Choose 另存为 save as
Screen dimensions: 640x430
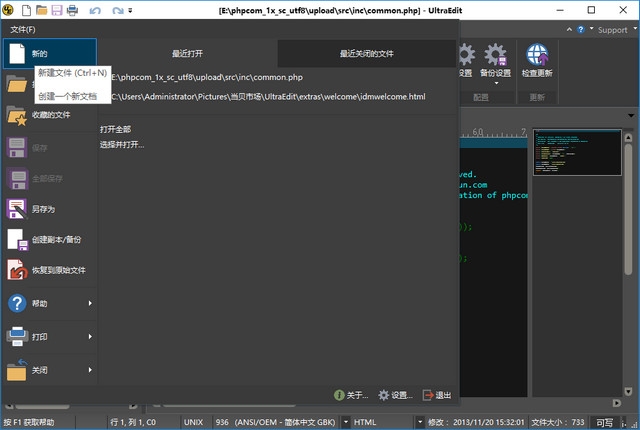click(50, 209)
